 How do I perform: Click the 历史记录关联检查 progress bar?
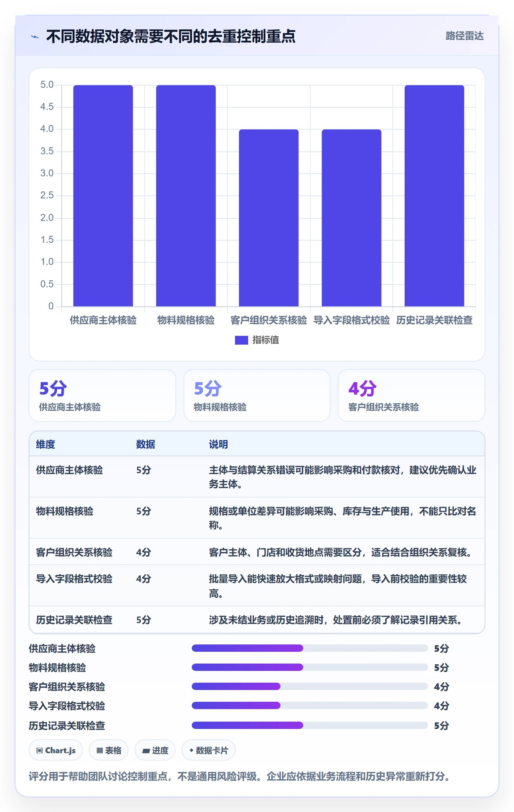tap(310, 725)
